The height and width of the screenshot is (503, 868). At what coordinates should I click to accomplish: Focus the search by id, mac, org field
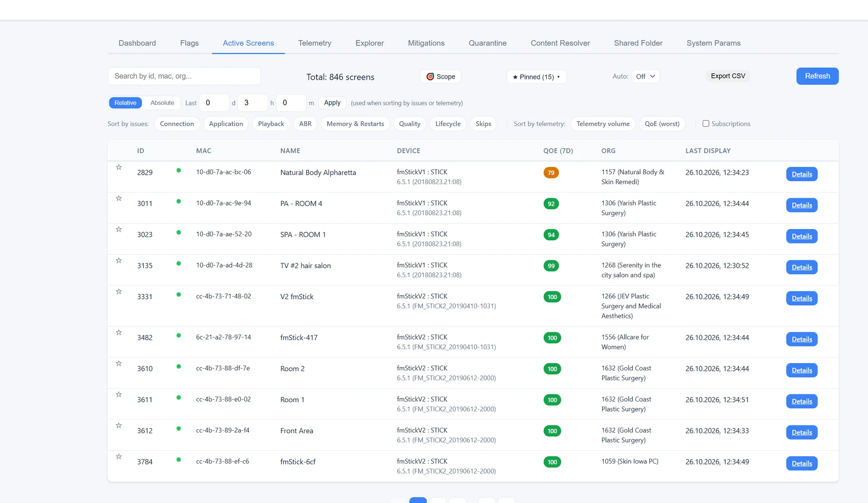click(184, 76)
